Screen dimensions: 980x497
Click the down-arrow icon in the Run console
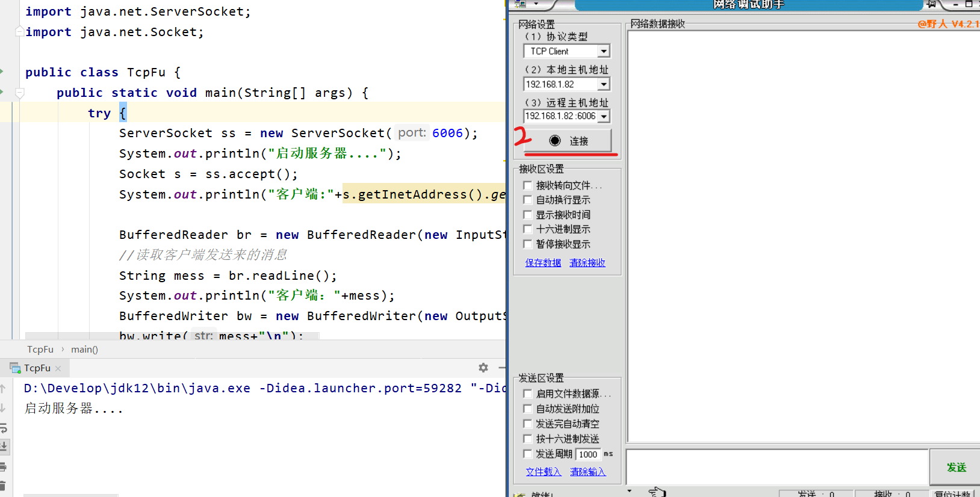[3, 409]
